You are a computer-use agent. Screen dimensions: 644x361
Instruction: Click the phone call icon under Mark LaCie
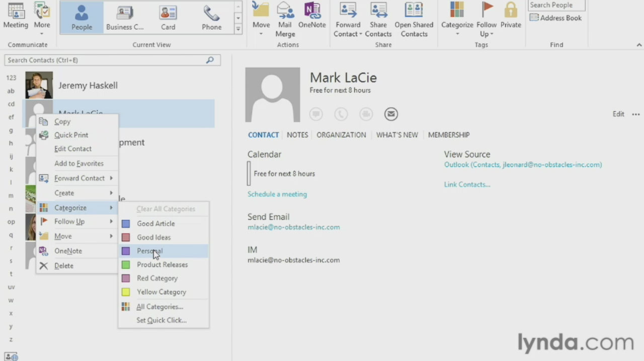point(341,114)
